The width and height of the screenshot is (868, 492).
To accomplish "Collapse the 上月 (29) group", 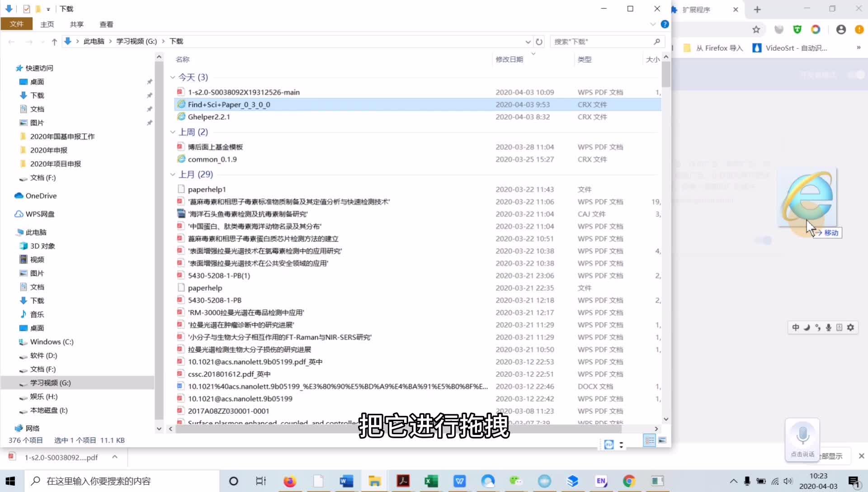I will pos(173,175).
